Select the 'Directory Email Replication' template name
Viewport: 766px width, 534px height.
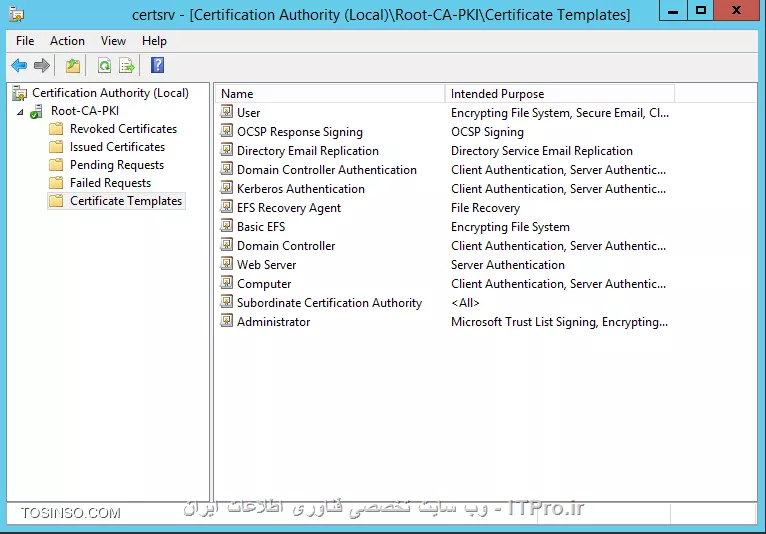tap(308, 151)
